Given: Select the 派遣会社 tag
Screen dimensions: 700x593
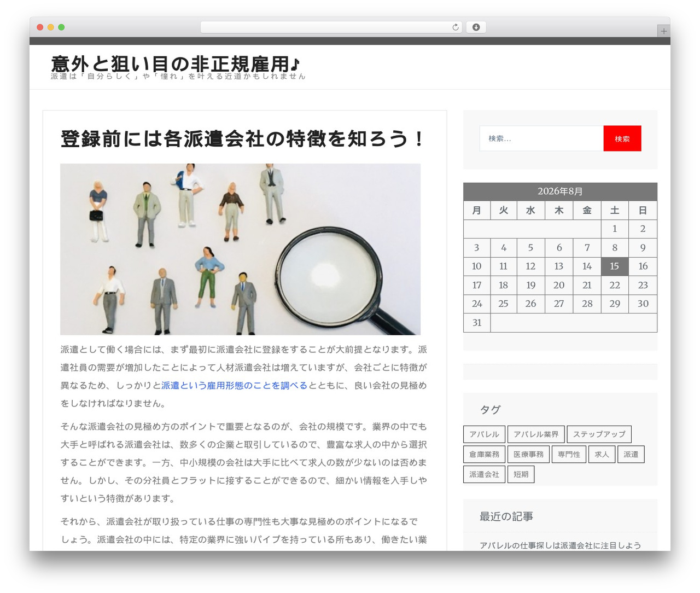Looking at the screenshot, I should pos(484,474).
